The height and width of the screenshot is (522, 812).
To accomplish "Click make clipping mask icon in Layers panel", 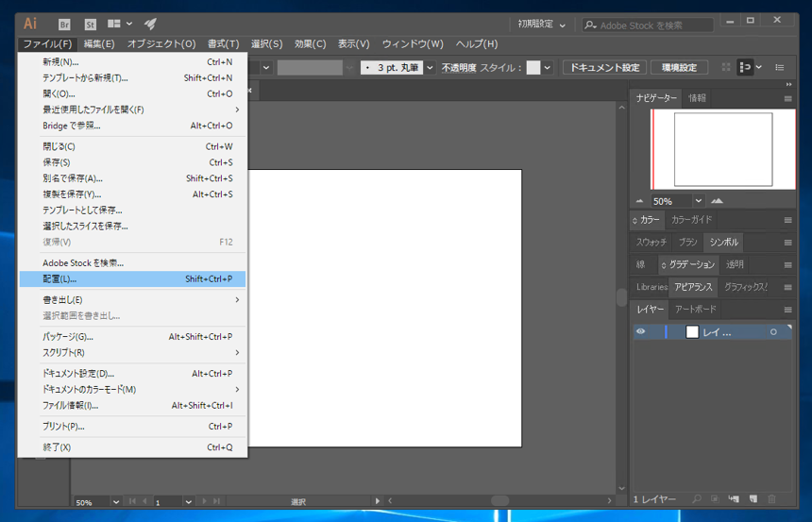I will (x=715, y=498).
